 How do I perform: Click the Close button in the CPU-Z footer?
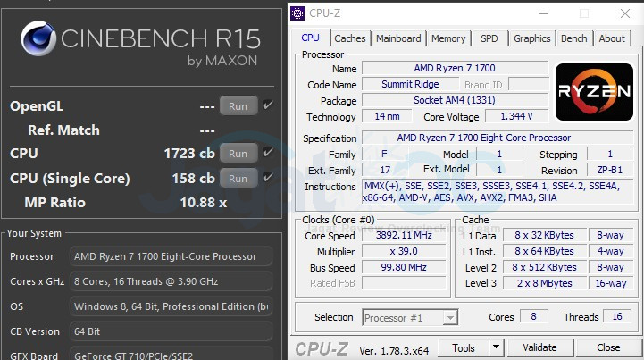[607, 347]
